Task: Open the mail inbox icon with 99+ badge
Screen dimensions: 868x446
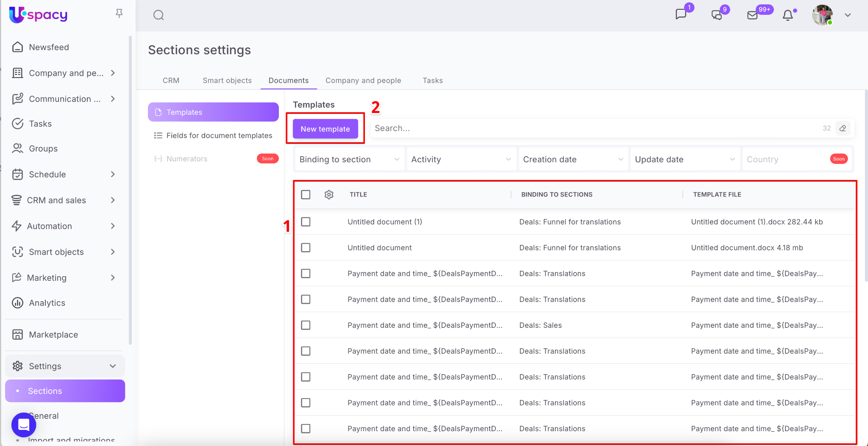Action: click(x=752, y=16)
